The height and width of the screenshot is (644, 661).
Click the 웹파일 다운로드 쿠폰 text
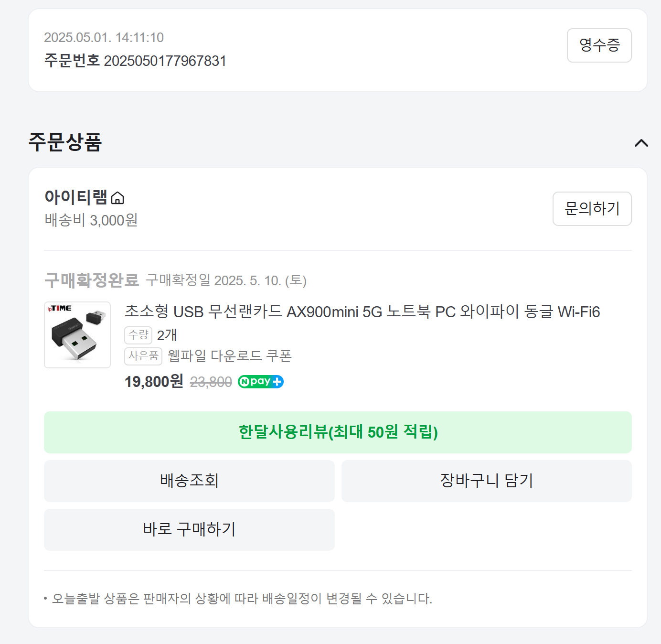[x=230, y=356]
